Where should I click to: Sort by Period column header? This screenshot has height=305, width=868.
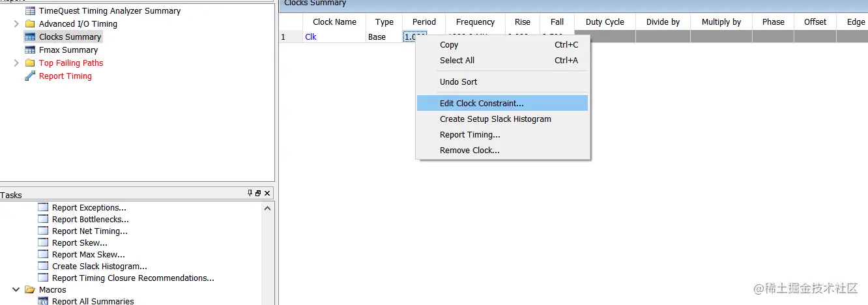[424, 22]
